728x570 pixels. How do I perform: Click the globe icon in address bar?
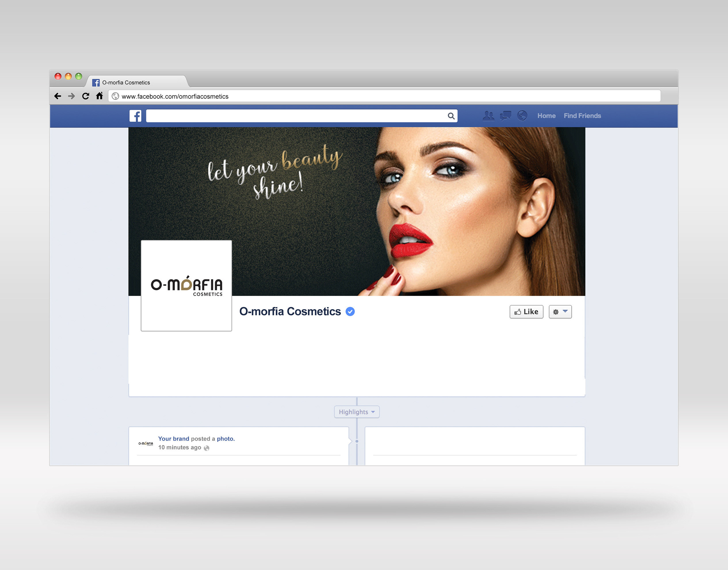pyautogui.click(x=115, y=96)
